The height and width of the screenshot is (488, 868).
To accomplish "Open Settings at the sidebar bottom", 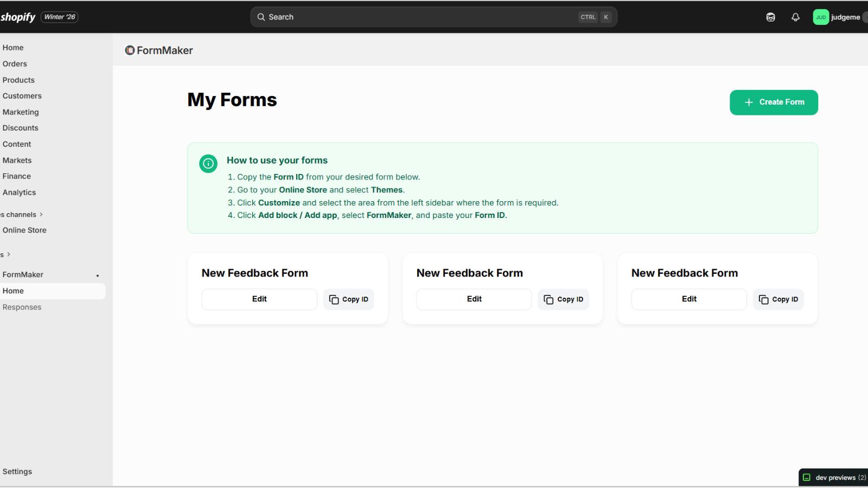I will [17, 472].
